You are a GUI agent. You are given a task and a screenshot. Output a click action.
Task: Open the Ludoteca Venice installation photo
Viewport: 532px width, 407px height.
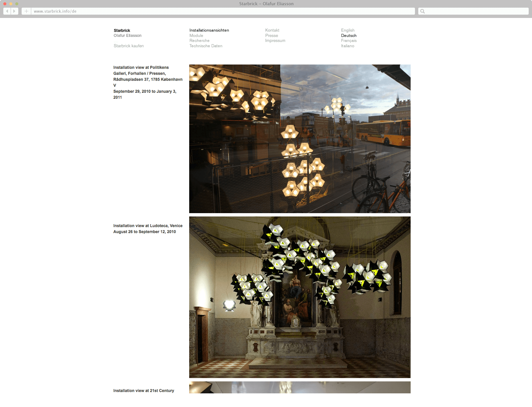[300, 297]
